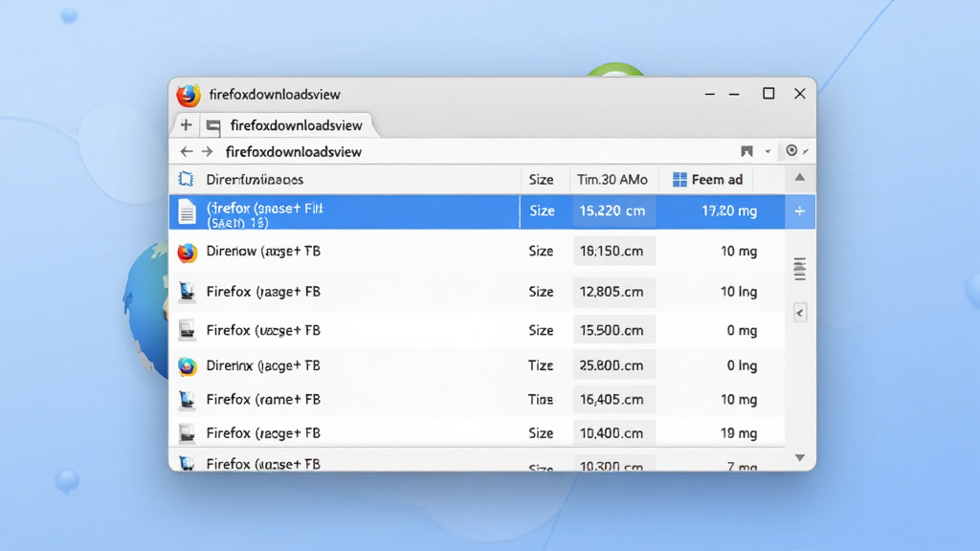Click the Feem ad column header
The image size is (980, 551).
(x=717, y=180)
